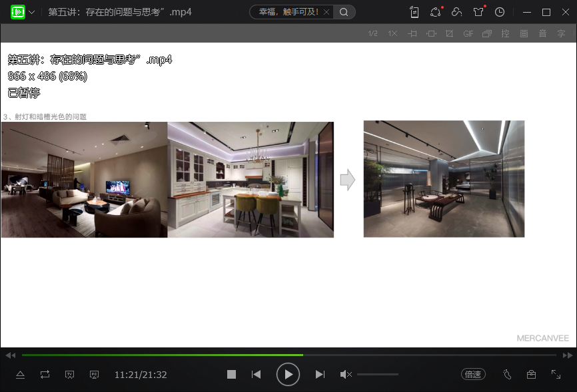Set the video size to 1X
The height and width of the screenshot is (392, 577).
[392, 33]
